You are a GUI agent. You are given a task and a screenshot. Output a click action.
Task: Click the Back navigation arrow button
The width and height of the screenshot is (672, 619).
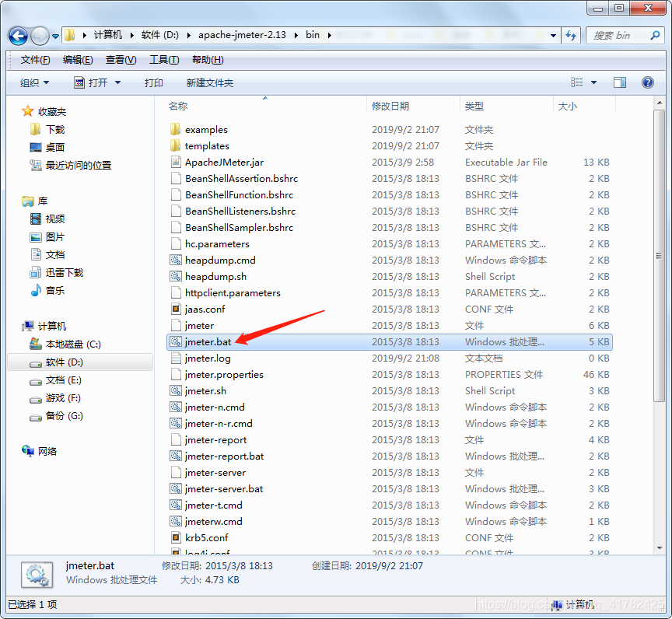pos(18,36)
